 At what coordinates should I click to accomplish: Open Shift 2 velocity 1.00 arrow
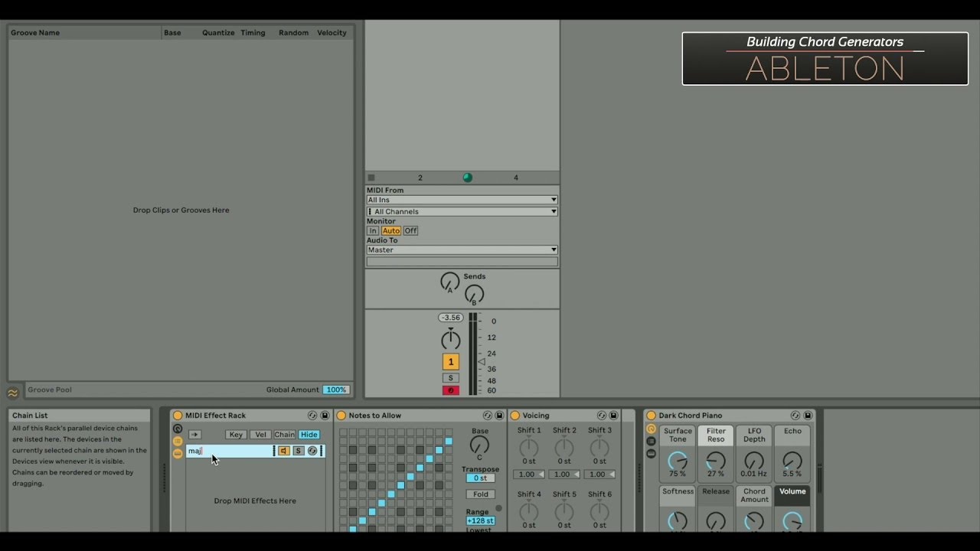(x=577, y=474)
